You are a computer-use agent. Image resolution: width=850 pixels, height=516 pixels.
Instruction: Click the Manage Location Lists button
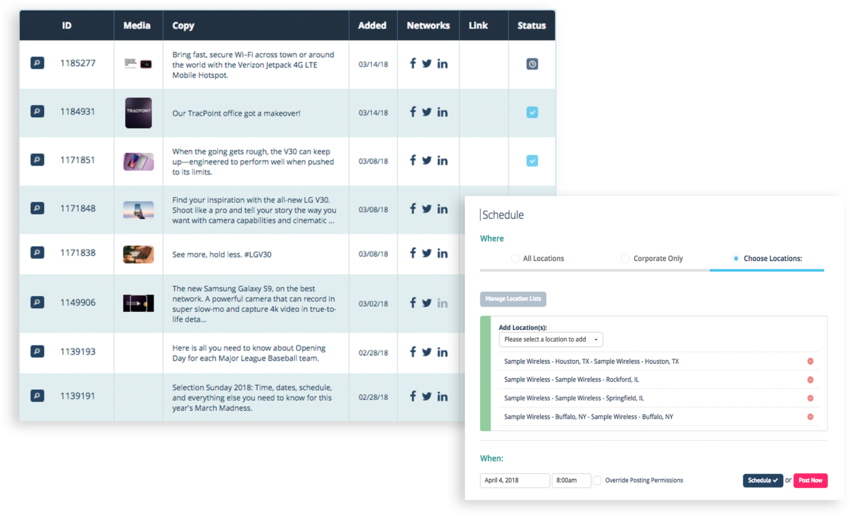[x=513, y=299]
